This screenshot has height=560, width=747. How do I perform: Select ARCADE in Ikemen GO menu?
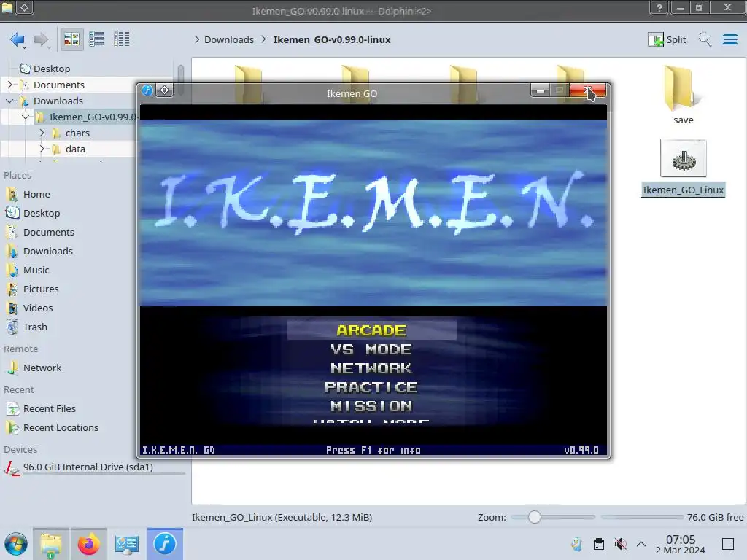click(x=371, y=330)
